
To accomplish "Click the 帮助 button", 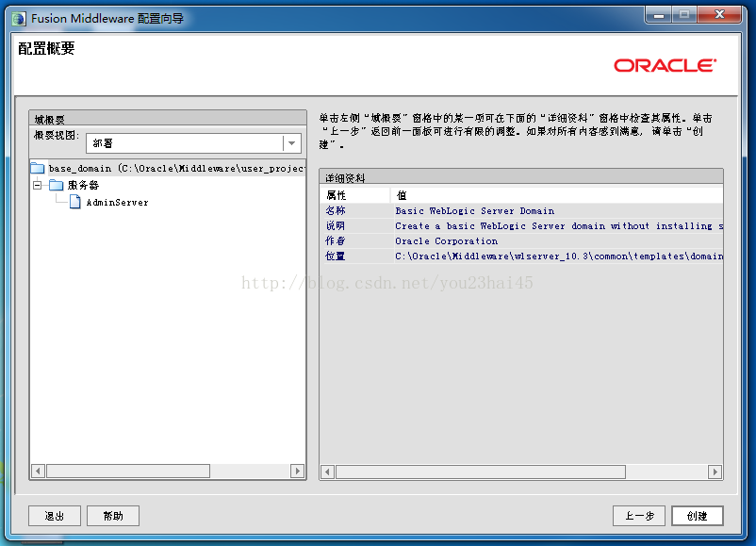I will [x=113, y=516].
